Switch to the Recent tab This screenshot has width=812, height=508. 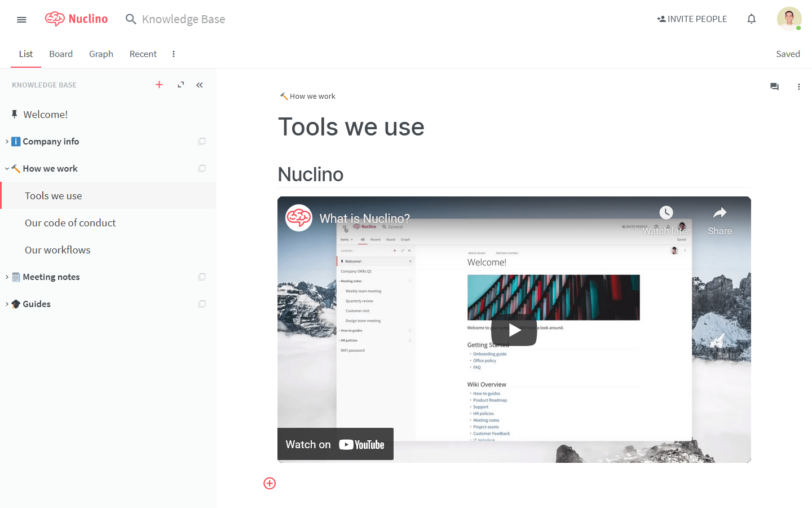tap(143, 54)
